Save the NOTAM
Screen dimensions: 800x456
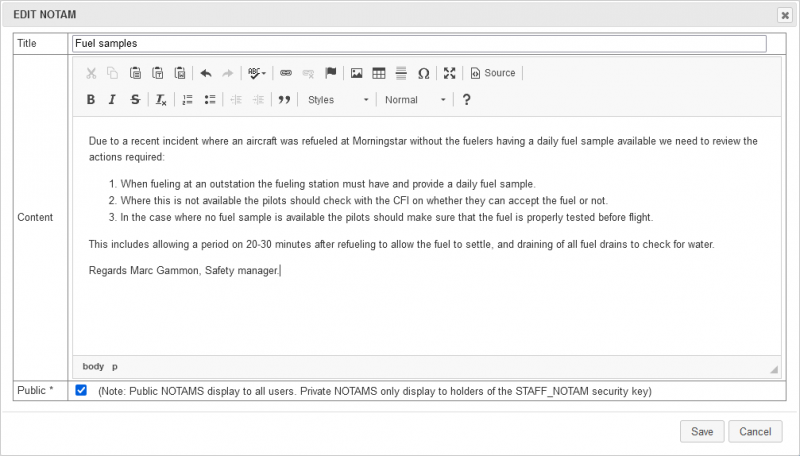(x=701, y=432)
